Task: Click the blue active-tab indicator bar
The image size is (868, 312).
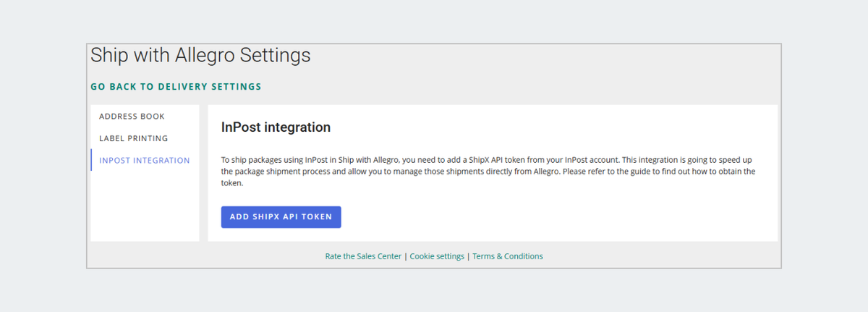Action: coord(91,160)
